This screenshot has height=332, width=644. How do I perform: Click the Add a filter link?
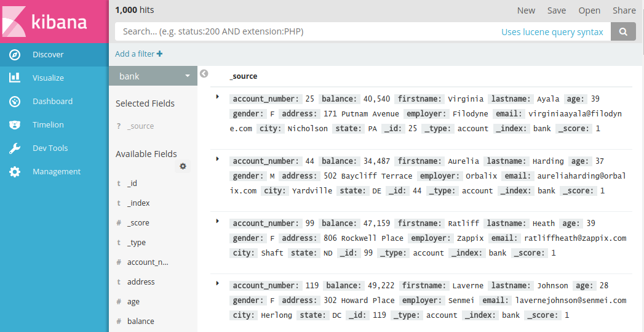(x=138, y=54)
